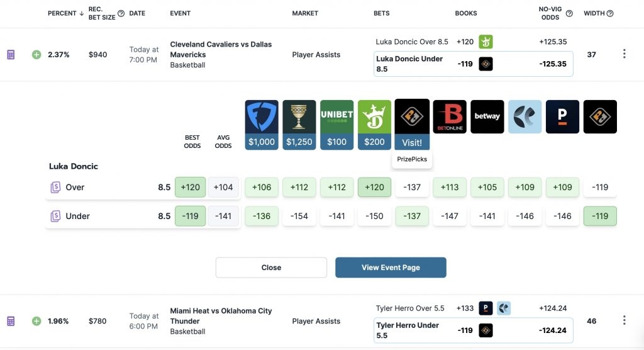Screen dimensions: 644x350
Task: Open three-dot menu for Cavaliers vs Mavericks row
Action: click(624, 54)
